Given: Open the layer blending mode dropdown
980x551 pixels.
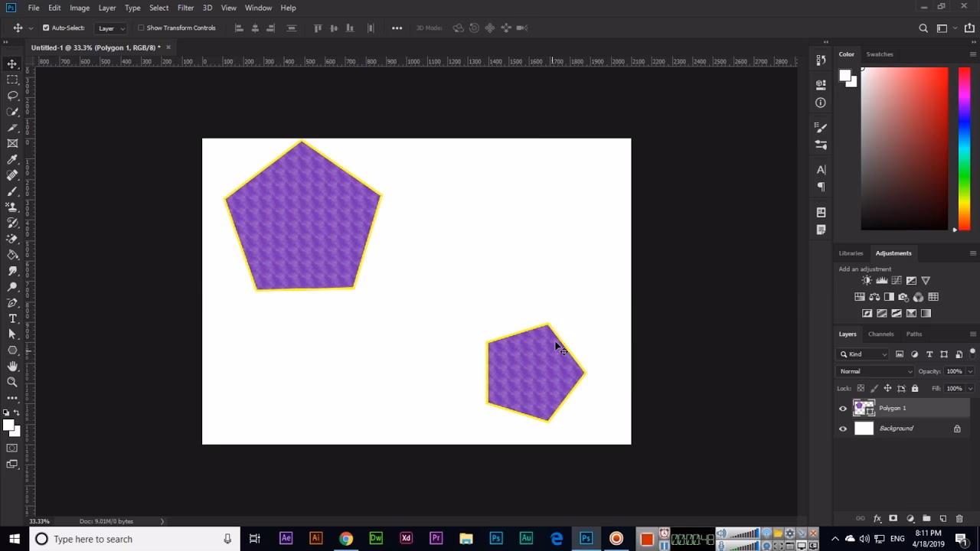Looking at the screenshot, I should (x=873, y=371).
